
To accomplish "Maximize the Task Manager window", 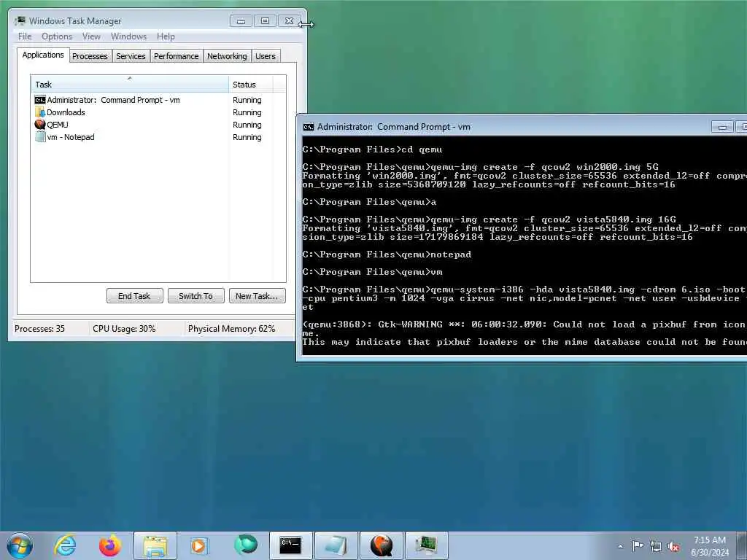I will click(x=265, y=21).
